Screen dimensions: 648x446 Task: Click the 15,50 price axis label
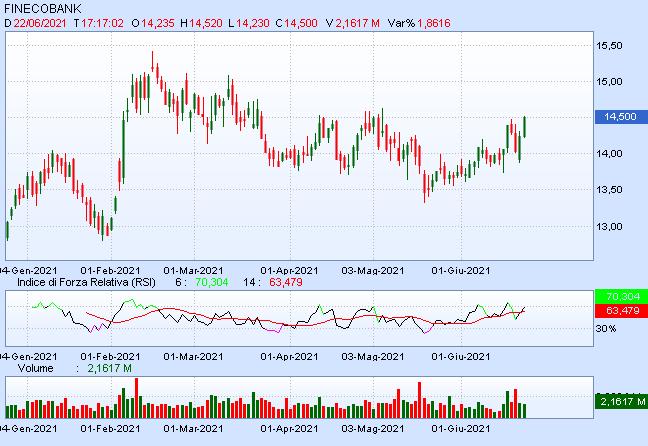609,45
